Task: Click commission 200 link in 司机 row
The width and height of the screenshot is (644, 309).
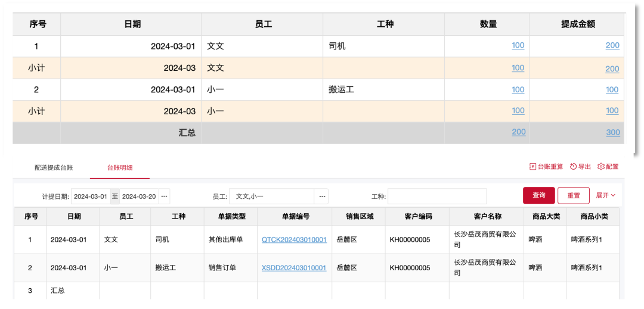Action: tap(612, 45)
